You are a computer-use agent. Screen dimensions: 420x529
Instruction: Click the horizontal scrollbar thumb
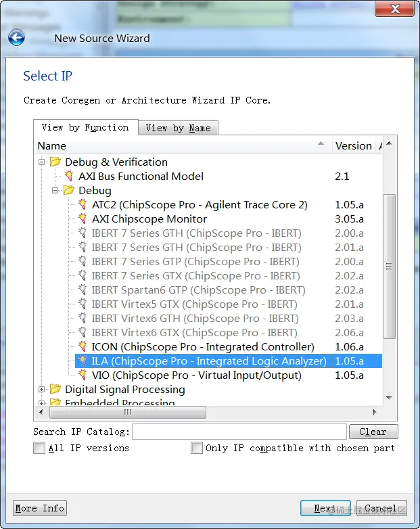coord(128,412)
